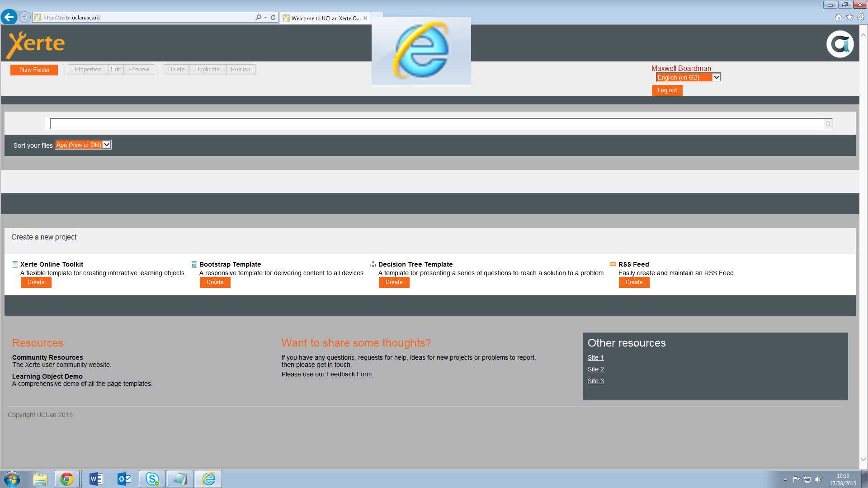Viewport: 868px width, 488px height.
Task: Click the browser Forward arrow button
Action: pyautogui.click(x=25, y=17)
